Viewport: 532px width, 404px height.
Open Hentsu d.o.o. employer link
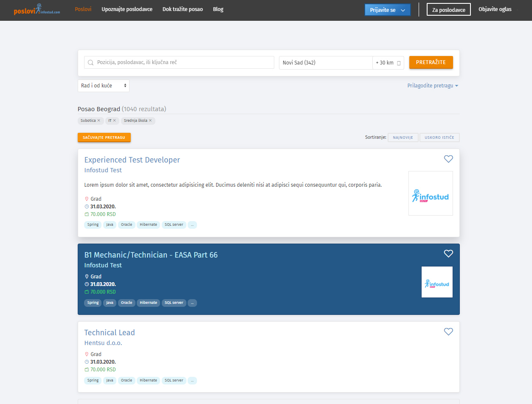[103, 343]
